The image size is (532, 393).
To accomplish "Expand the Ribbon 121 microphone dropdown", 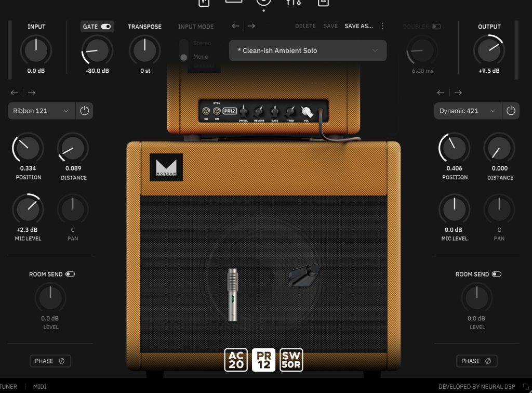I will click(42, 111).
